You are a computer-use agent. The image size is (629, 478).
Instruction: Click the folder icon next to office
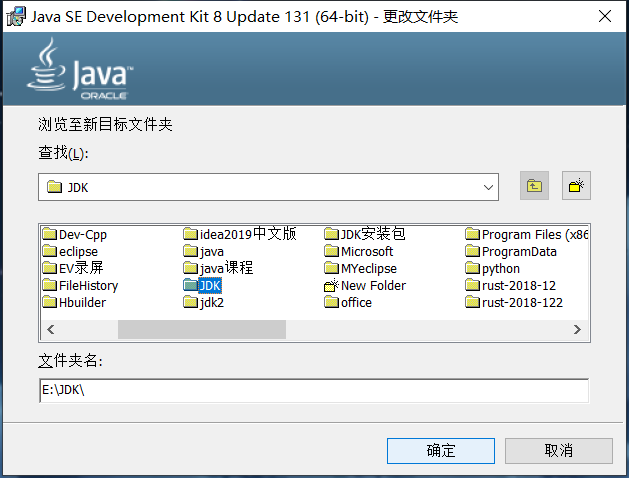point(331,302)
